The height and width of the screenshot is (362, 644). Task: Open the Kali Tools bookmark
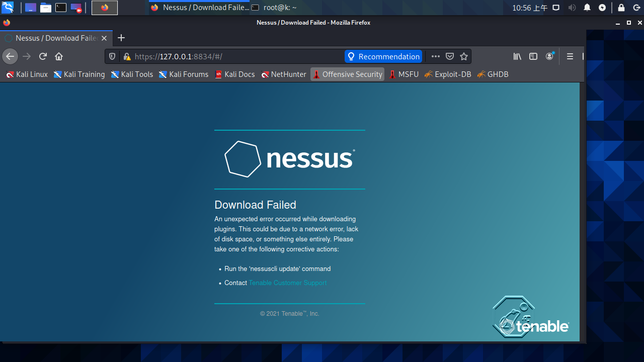coord(132,74)
